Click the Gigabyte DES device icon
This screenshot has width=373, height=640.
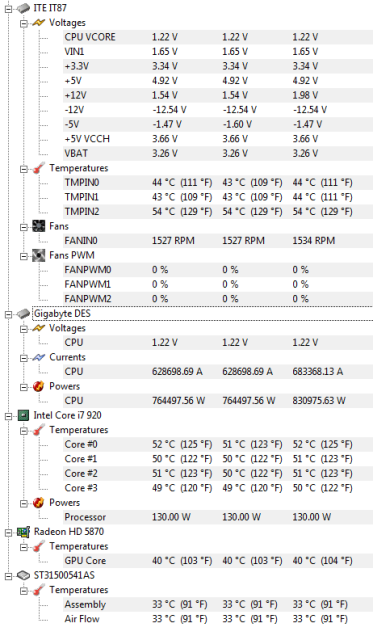click(24, 313)
